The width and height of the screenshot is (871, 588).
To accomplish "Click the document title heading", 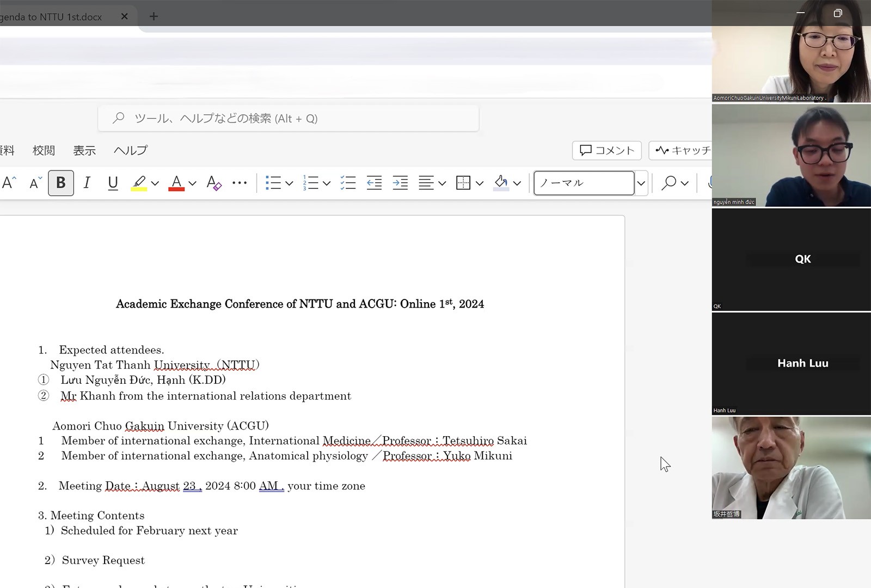I will (x=300, y=304).
